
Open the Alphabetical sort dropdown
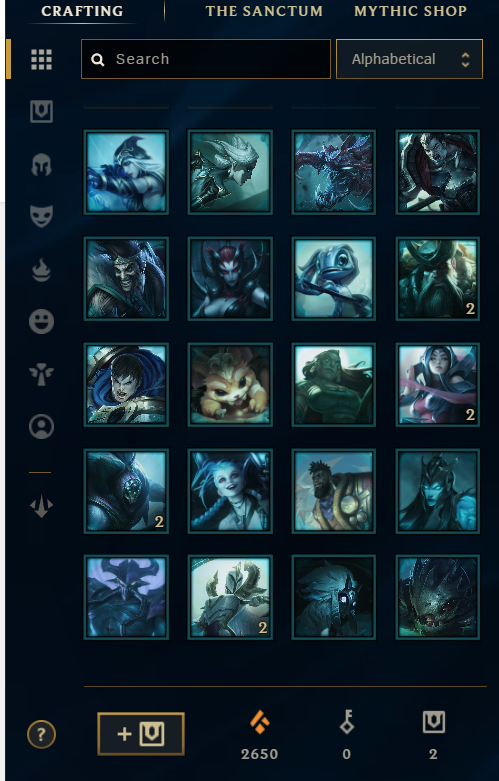click(x=409, y=59)
